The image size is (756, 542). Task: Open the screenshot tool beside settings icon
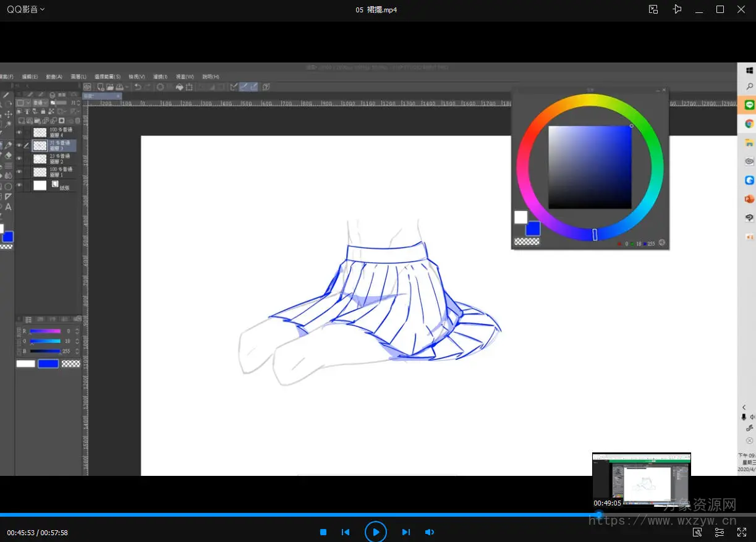click(697, 532)
